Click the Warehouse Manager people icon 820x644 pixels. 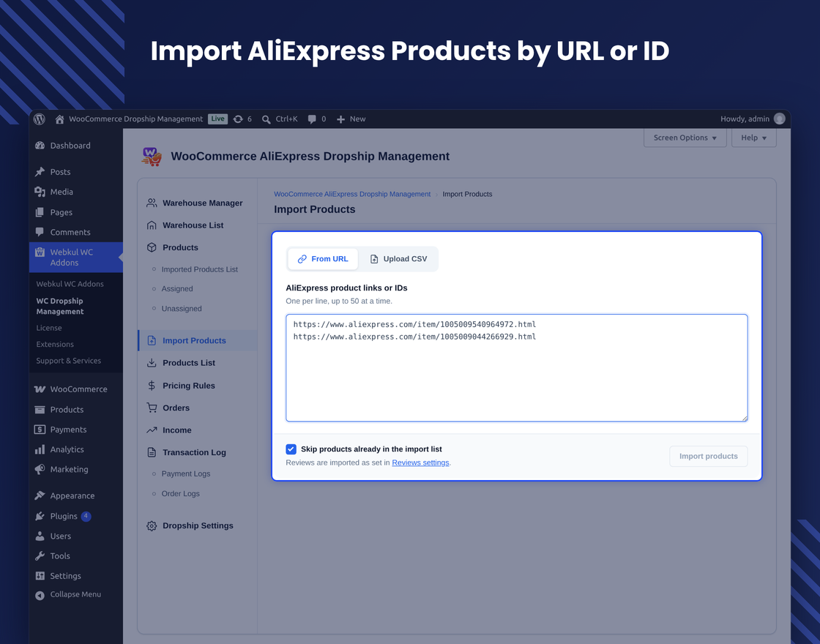(152, 203)
